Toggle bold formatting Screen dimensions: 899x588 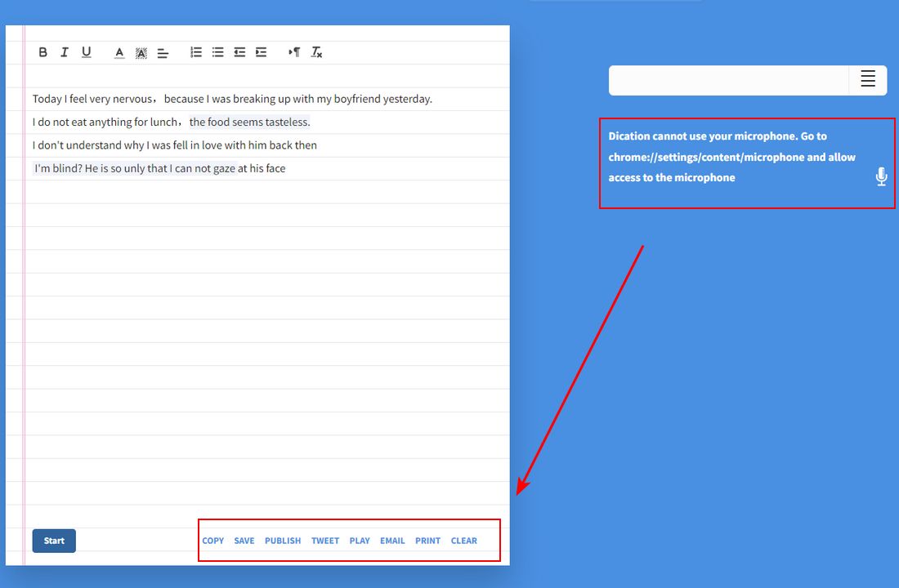click(x=43, y=52)
